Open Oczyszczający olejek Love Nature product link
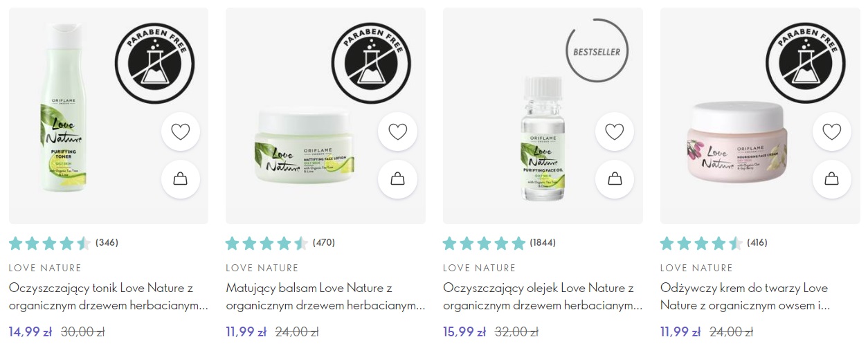Screen dimensions: 868x346 [x=543, y=296]
